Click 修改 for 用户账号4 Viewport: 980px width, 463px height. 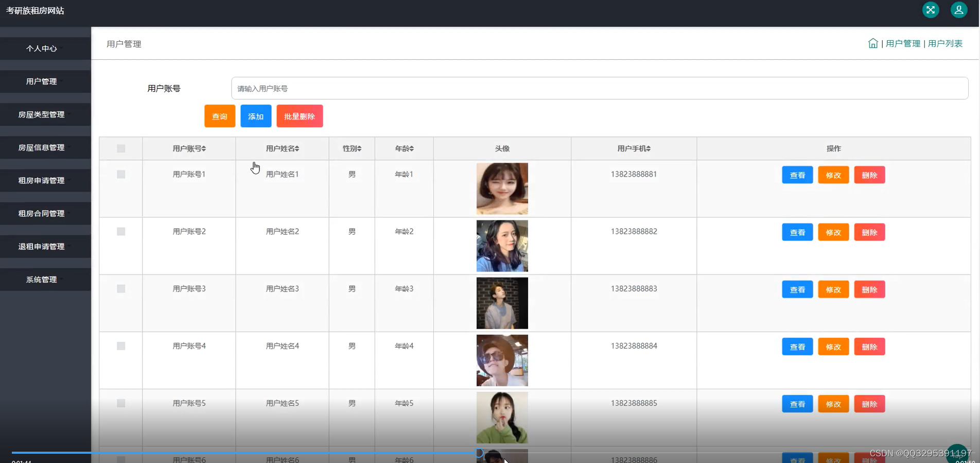pyautogui.click(x=833, y=347)
